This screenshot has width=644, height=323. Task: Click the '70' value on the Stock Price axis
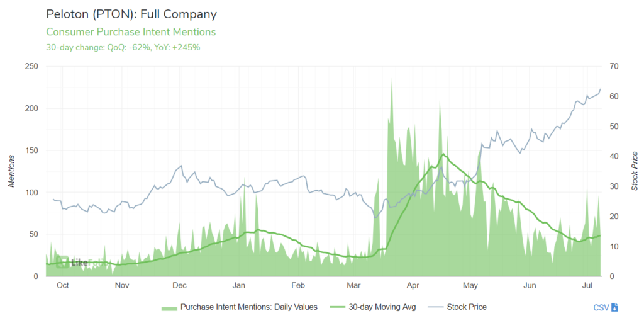tap(614, 67)
